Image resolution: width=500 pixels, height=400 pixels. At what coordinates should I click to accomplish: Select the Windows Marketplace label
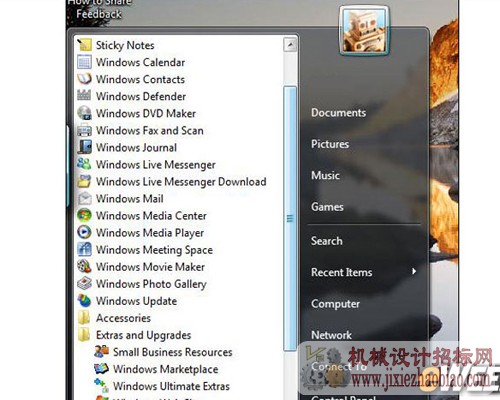(166, 369)
